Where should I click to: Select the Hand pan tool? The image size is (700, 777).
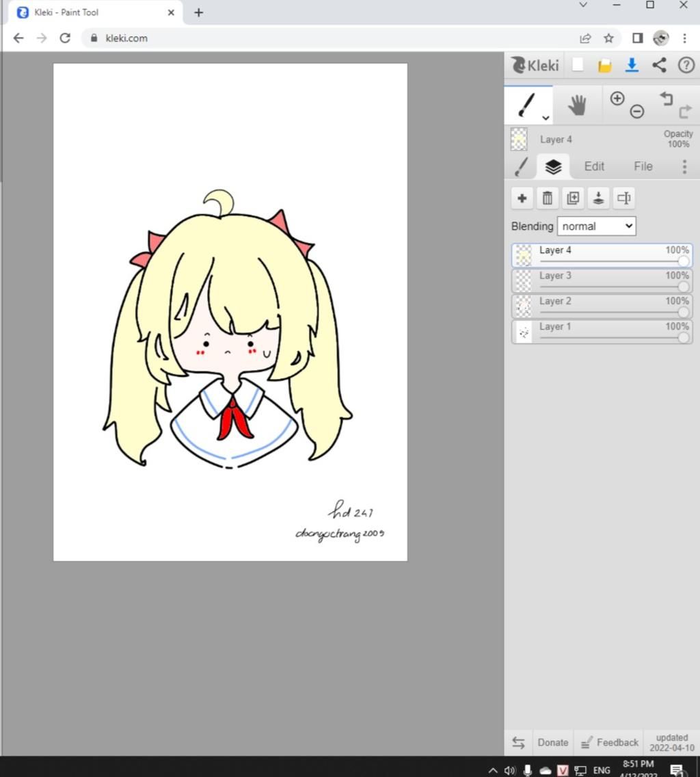click(577, 105)
